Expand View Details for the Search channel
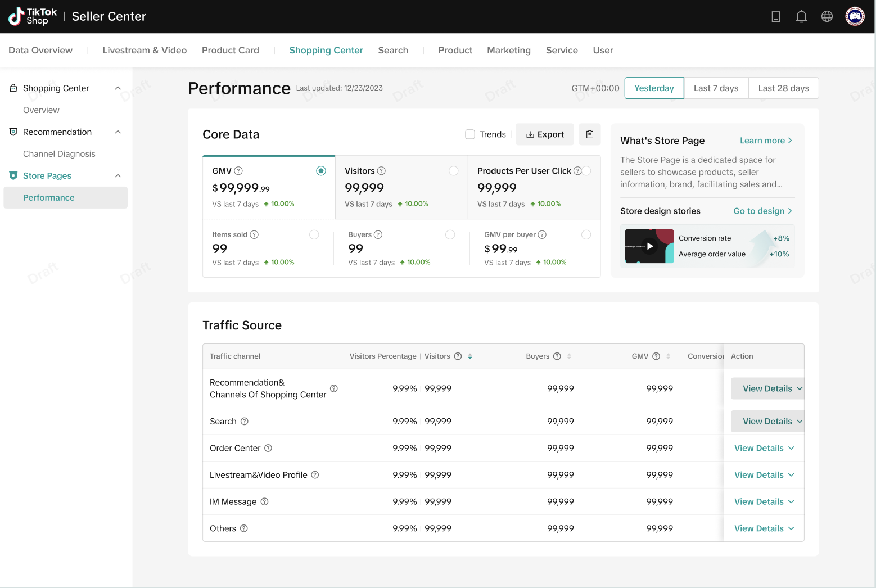This screenshot has height=588, width=876. [x=767, y=422]
